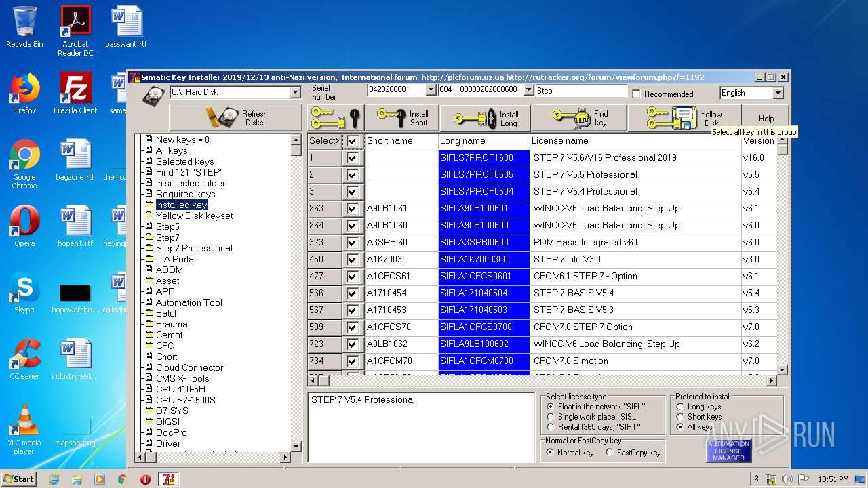Viewport: 868px width, 488px height.
Task: Open the CPU S7-1500S tree folder
Action: (185, 400)
